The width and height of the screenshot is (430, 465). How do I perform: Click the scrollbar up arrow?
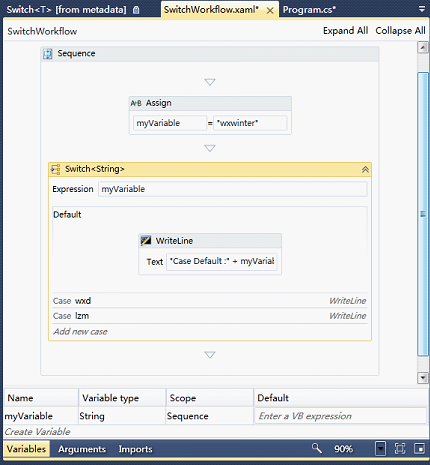(x=423, y=47)
